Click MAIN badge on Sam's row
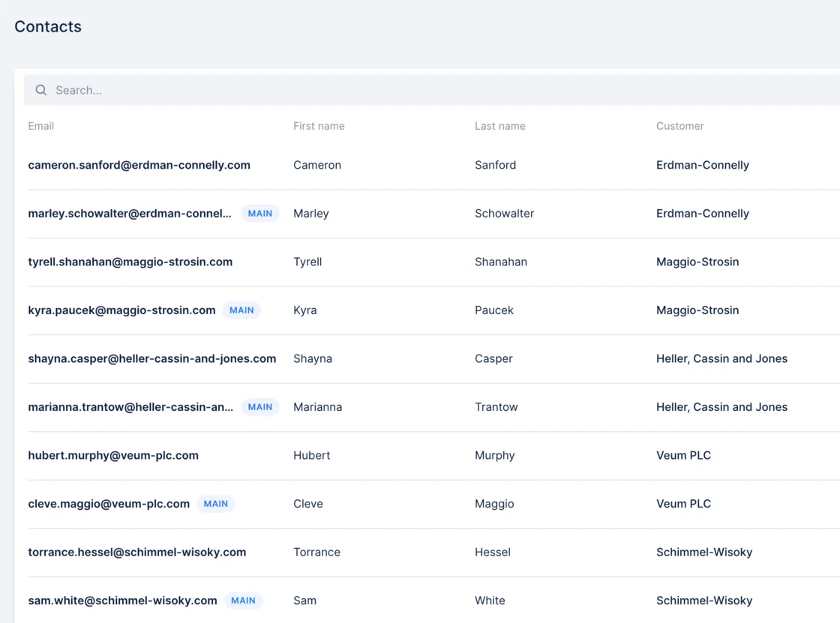The height and width of the screenshot is (623, 840). coord(243,601)
